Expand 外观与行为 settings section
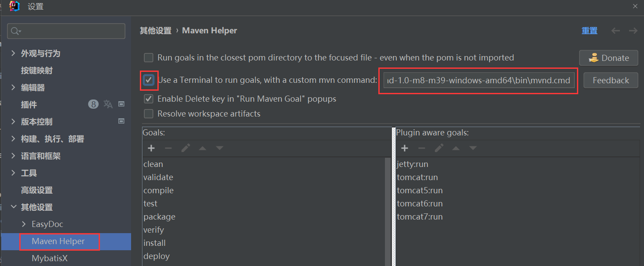 (x=13, y=53)
